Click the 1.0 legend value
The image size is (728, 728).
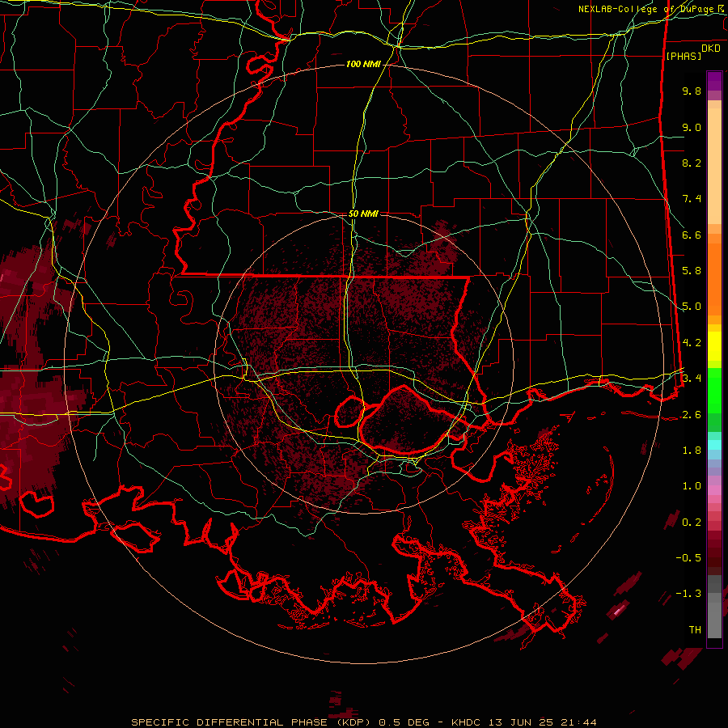692,486
